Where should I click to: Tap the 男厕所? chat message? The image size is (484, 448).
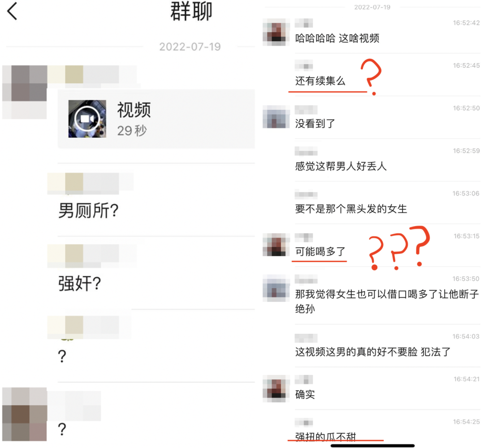[88, 211]
